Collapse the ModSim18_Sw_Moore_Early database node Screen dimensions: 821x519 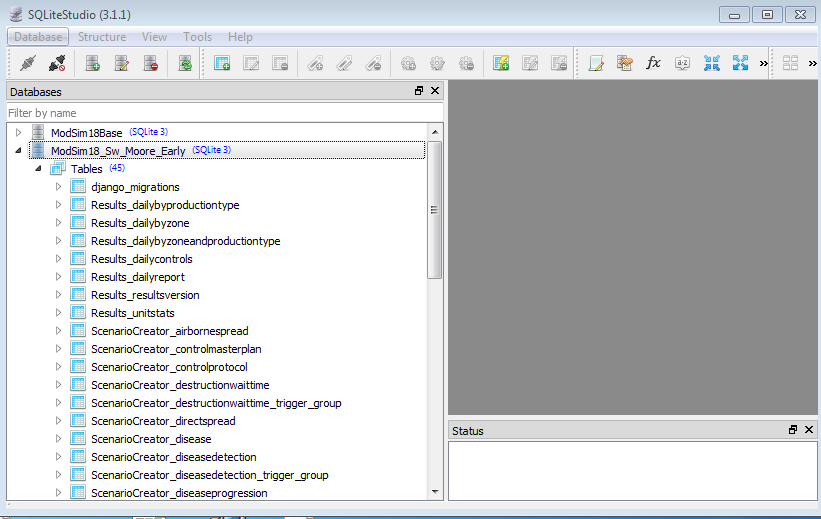tap(18, 150)
